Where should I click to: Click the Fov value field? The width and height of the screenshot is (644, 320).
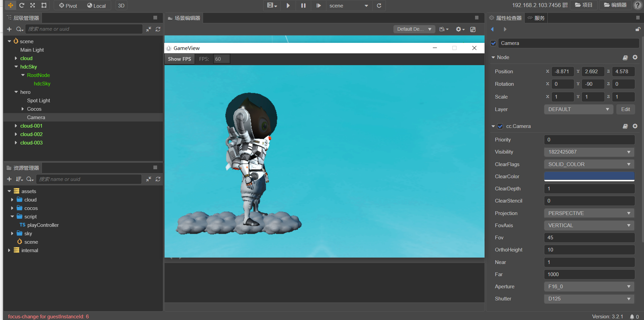589,238
